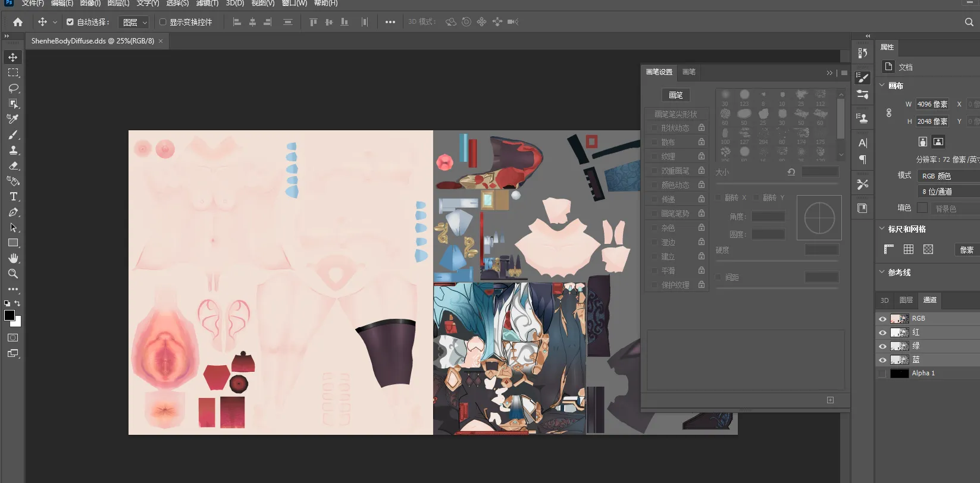Select the Zoom tool
980x483 pixels.
coord(13,274)
